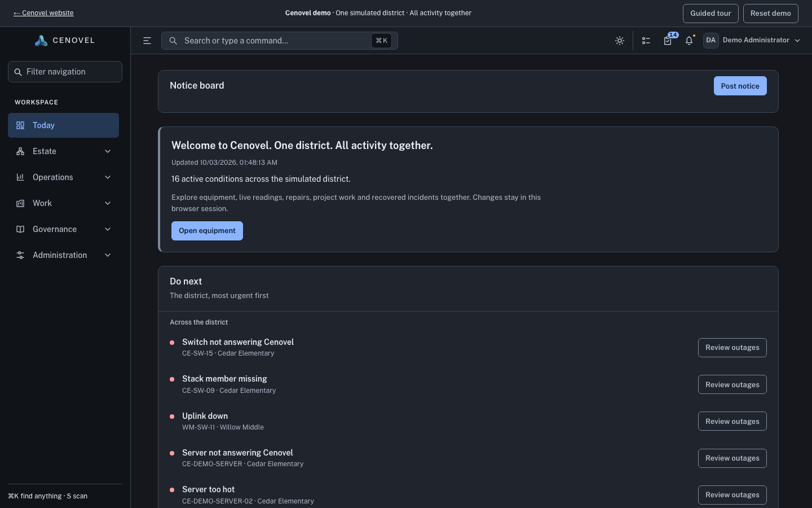Open the Operations navigation item

(x=63, y=177)
